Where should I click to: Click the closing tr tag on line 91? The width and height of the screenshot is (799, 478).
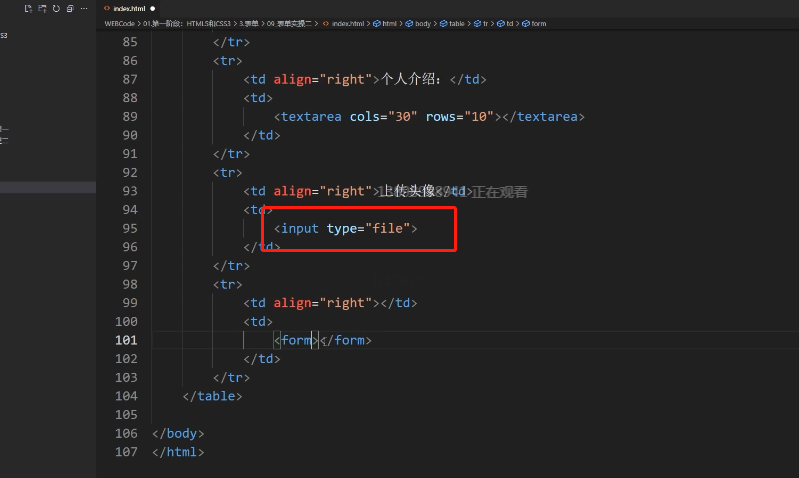[x=231, y=154]
